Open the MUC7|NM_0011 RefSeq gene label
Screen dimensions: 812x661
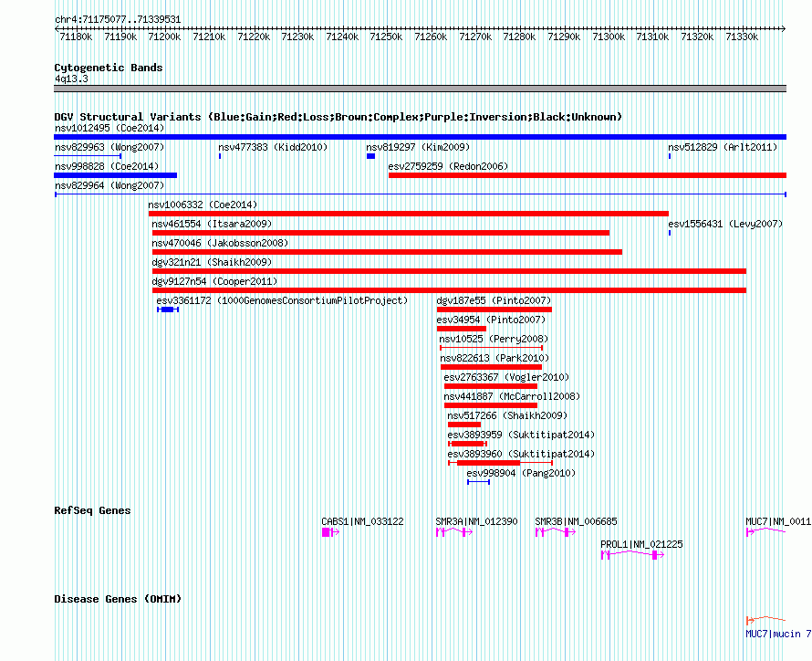(x=778, y=521)
